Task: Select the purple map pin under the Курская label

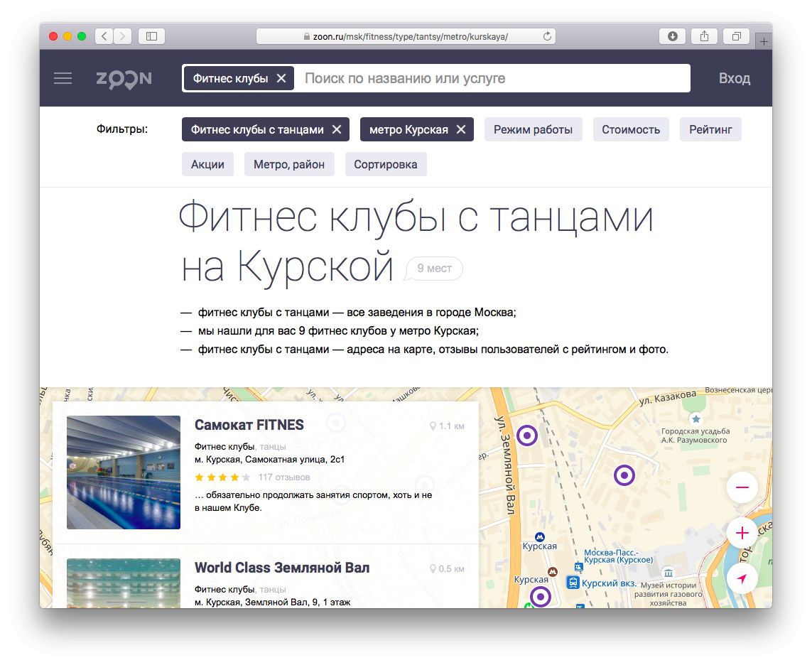Action: [540, 597]
